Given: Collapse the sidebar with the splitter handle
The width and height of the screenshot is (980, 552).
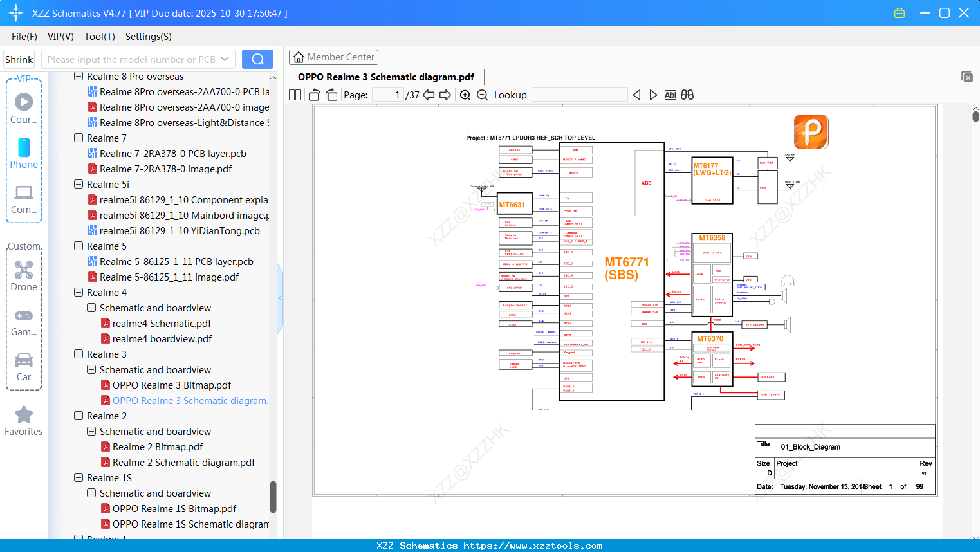Looking at the screenshot, I should pos(280,297).
